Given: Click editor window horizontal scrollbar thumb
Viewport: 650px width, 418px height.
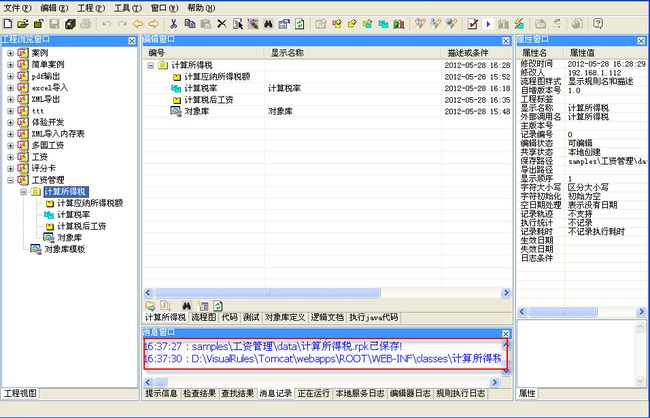Looking at the screenshot, I should point(267,293).
